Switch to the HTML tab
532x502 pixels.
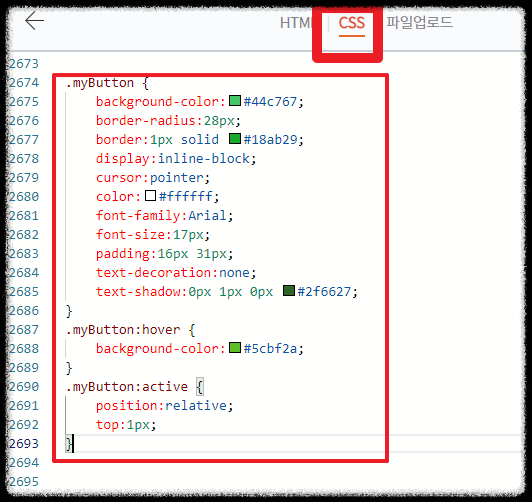tap(296, 23)
